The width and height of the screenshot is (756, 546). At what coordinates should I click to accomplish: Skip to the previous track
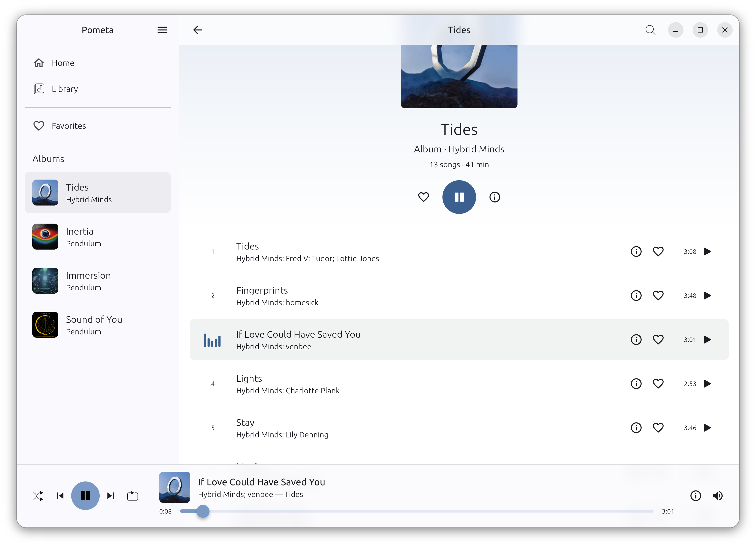coord(60,496)
